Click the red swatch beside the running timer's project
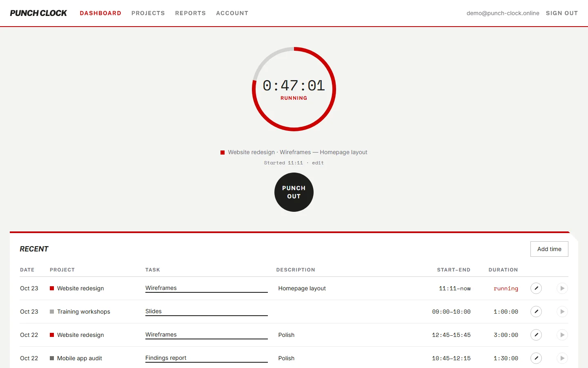Screen dimensions: 588x368 click(x=223, y=153)
